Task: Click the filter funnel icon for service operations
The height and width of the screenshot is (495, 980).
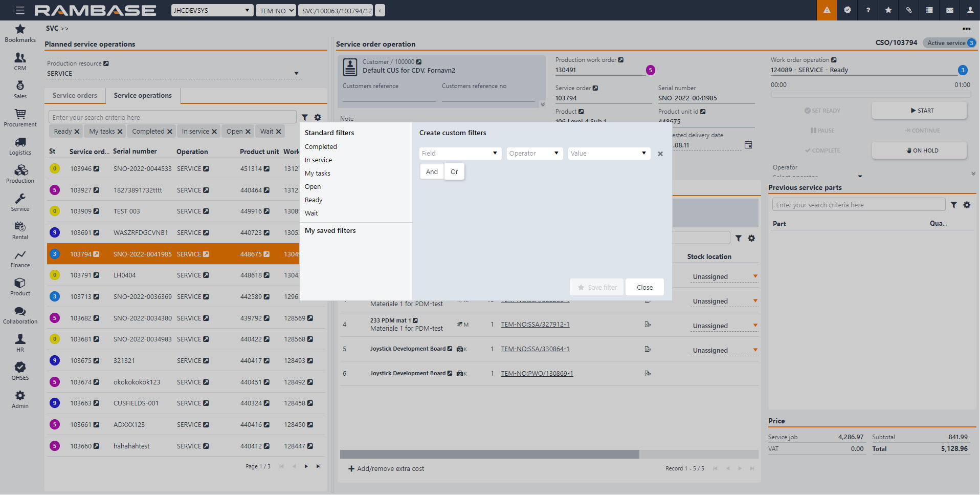Action: [305, 118]
